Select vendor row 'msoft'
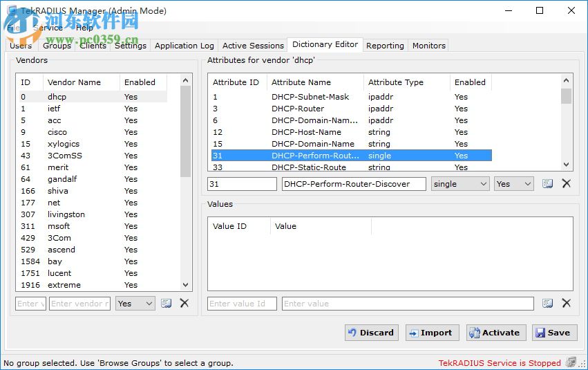 [93, 226]
